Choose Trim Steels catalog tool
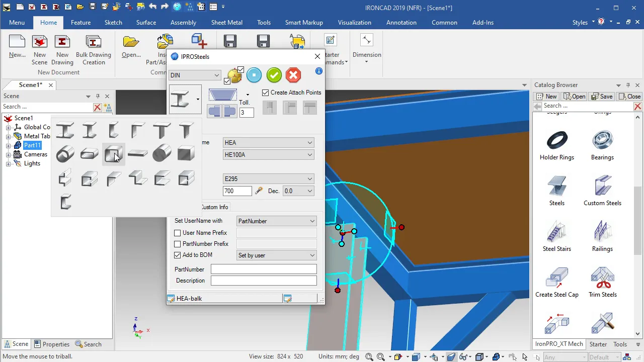644x362 pixels. tap(603, 283)
